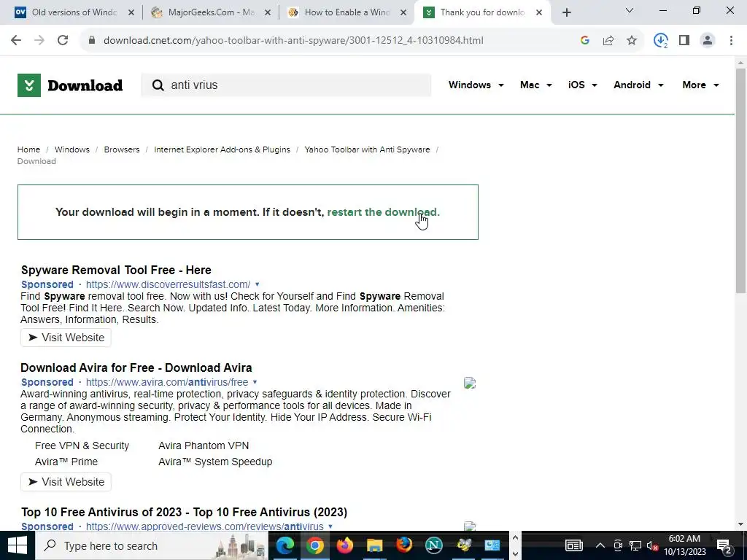Go to Windows breadcrumb

[x=72, y=149]
